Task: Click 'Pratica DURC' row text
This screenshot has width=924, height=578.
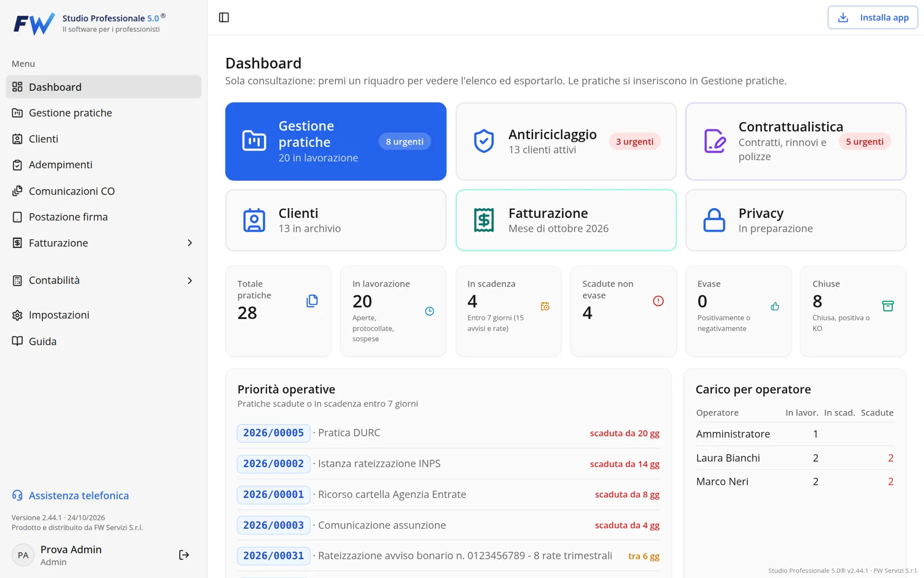Action: pos(349,433)
